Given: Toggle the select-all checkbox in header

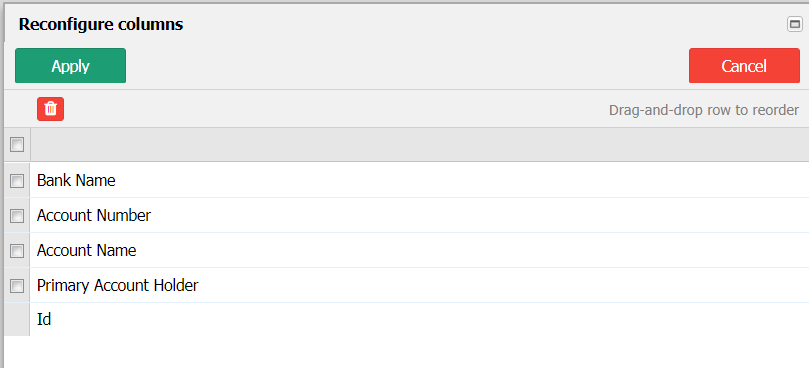Looking at the screenshot, I should (x=17, y=145).
